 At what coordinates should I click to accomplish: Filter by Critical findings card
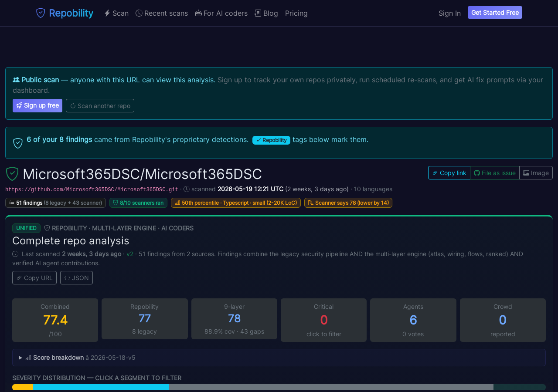tap(324, 320)
